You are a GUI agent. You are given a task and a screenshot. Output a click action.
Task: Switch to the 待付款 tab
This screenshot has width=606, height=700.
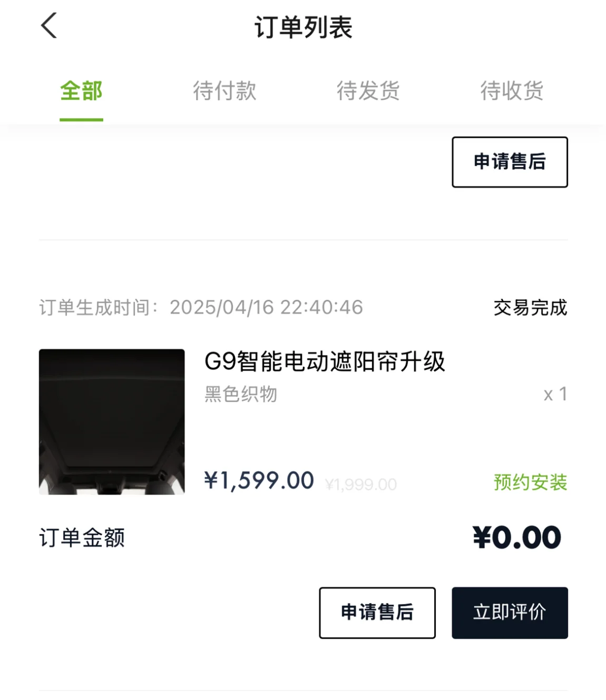coord(224,91)
